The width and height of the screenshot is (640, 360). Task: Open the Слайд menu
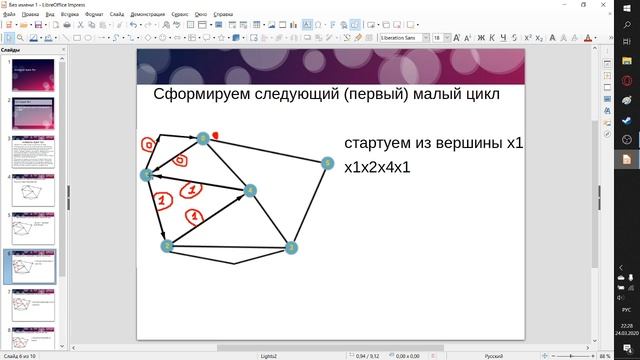click(x=117, y=14)
